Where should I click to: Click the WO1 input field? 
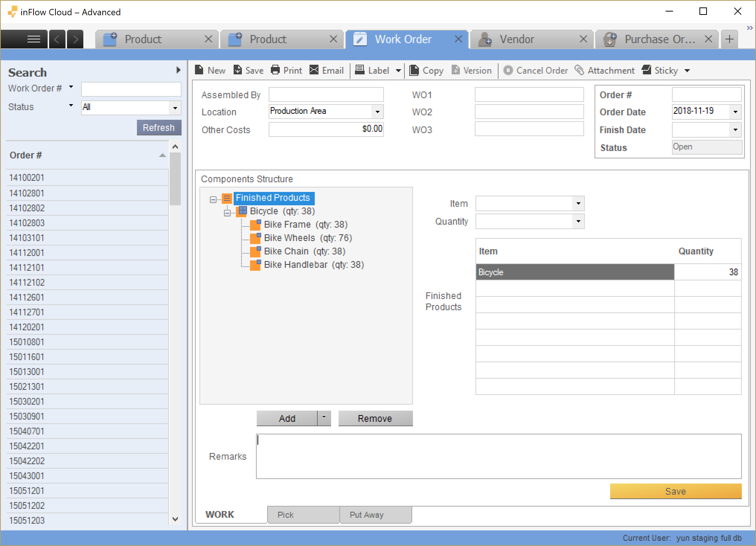(x=529, y=94)
